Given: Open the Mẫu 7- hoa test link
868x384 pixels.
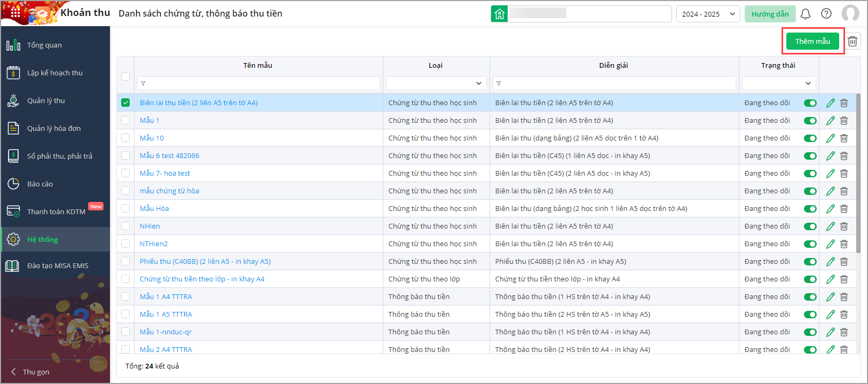Looking at the screenshot, I should pyautogui.click(x=165, y=174).
